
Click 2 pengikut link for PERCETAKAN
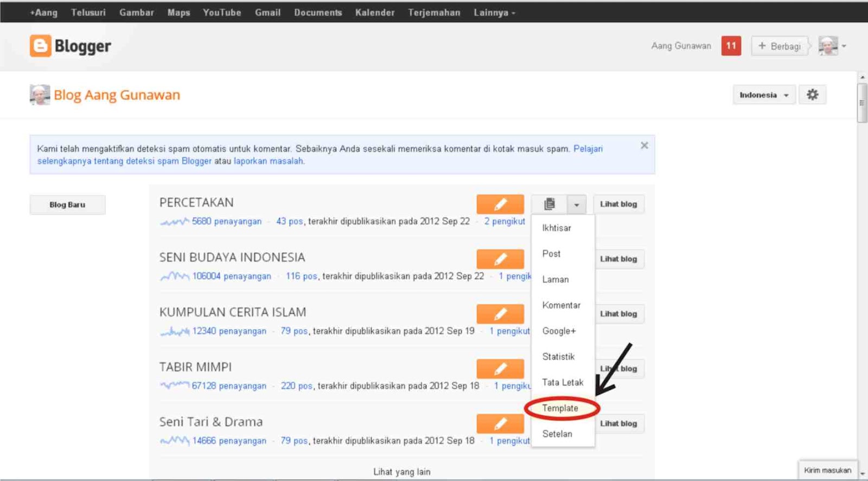505,221
